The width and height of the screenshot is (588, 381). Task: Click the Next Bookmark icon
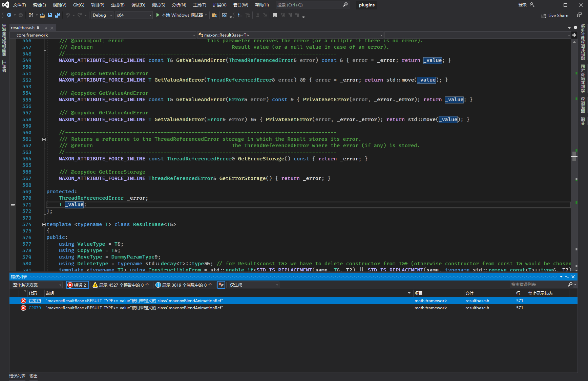click(290, 15)
